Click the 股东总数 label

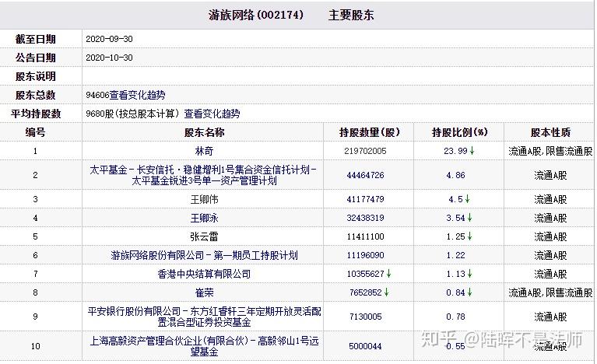click(35, 95)
